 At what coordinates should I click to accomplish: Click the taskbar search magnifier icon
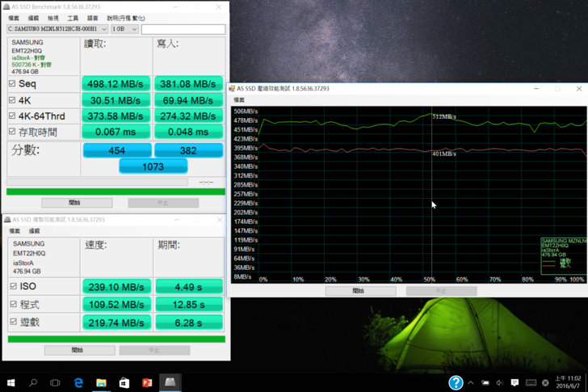pos(33,382)
